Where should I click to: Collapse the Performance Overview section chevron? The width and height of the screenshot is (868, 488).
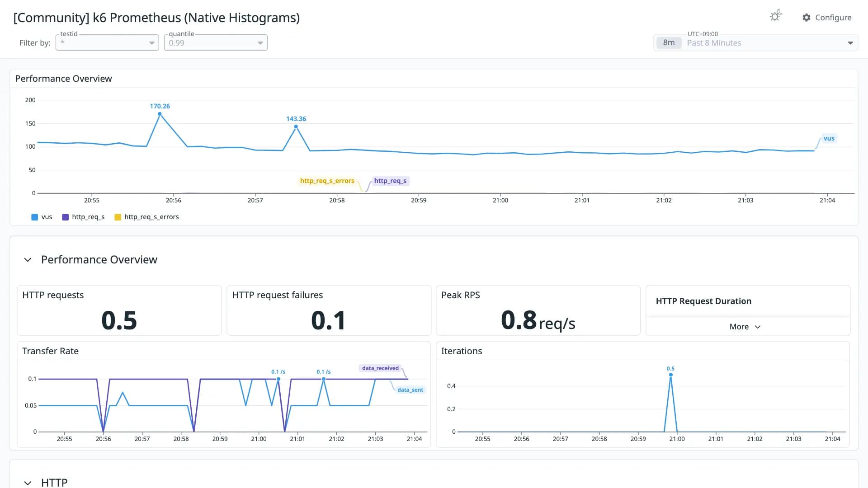point(28,260)
